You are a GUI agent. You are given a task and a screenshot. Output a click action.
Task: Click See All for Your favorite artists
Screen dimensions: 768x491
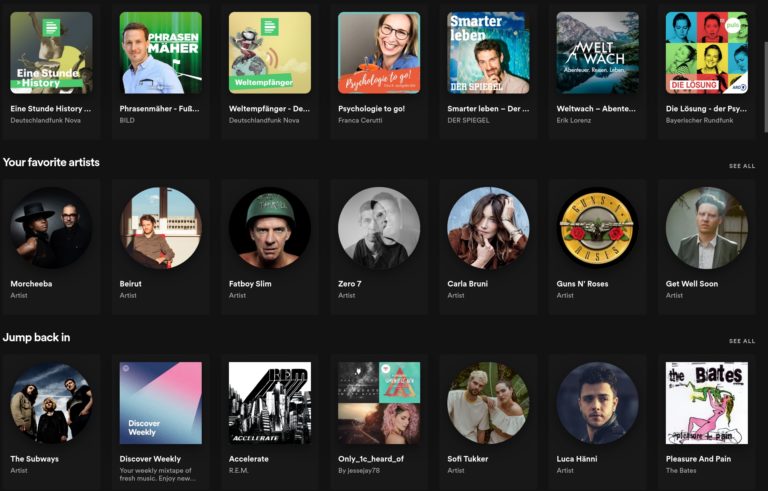pyautogui.click(x=742, y=166)
